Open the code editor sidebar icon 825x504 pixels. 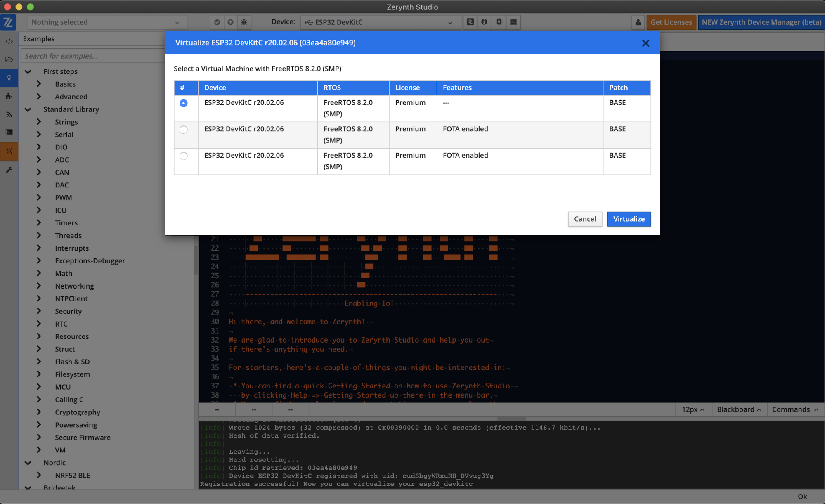pyautogui.click(x=9, y=41)
